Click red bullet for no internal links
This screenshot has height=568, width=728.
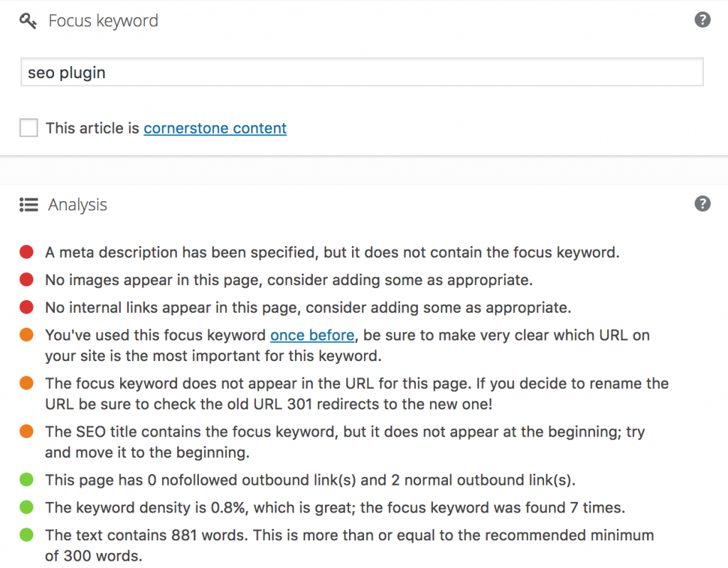tap(27, 308)
